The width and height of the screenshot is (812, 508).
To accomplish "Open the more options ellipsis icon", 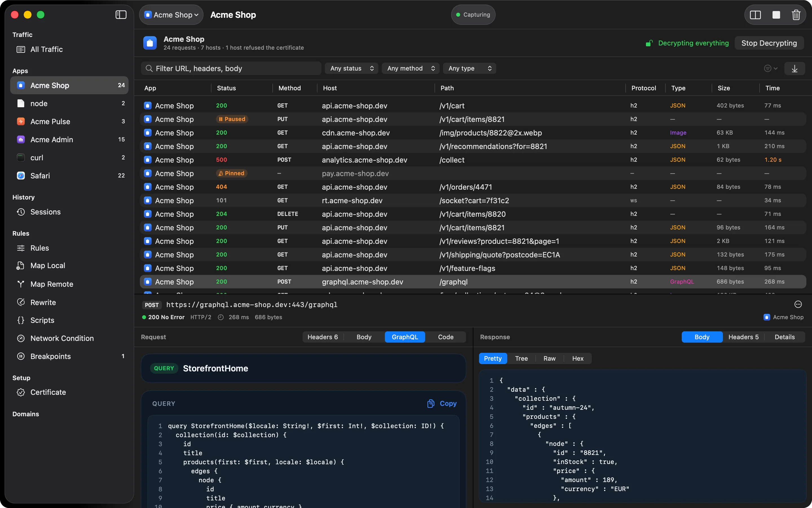I will [798, 305].
